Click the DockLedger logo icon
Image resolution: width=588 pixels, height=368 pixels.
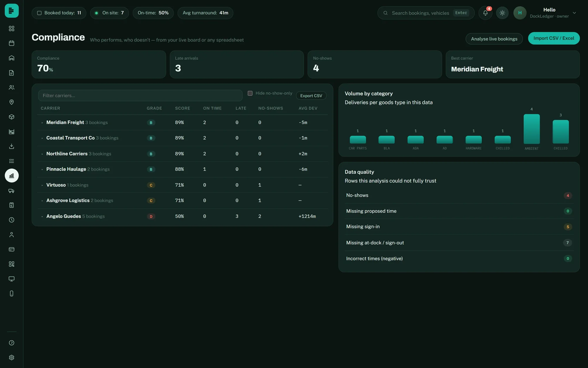tap(11, 11)
